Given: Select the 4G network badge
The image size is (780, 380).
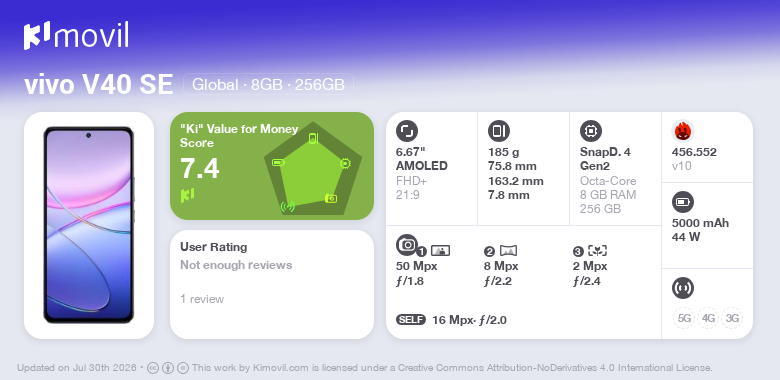Looking at the screenshot, I should coord(708,318).
